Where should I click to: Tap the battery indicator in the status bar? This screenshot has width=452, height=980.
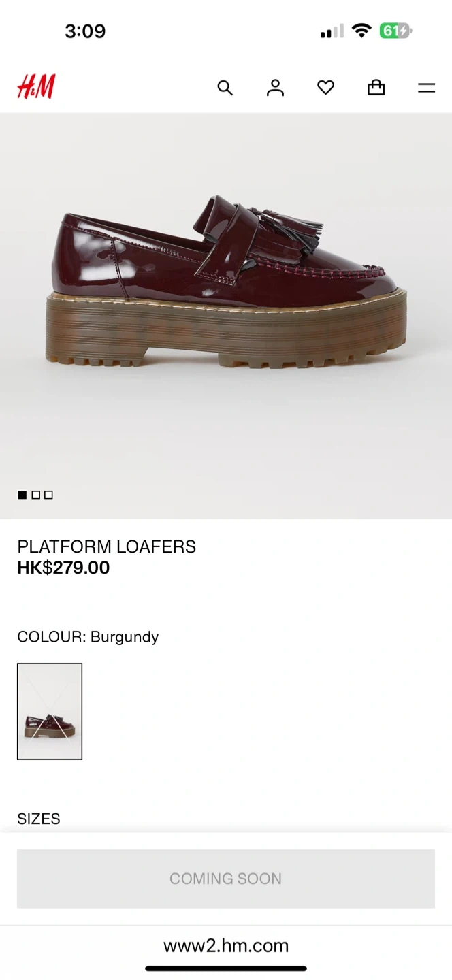pyautogui.click(x=396, y=31)
